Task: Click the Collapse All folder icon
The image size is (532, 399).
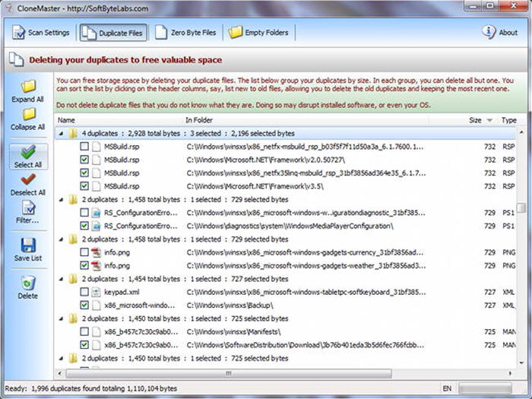Action: 29,114
